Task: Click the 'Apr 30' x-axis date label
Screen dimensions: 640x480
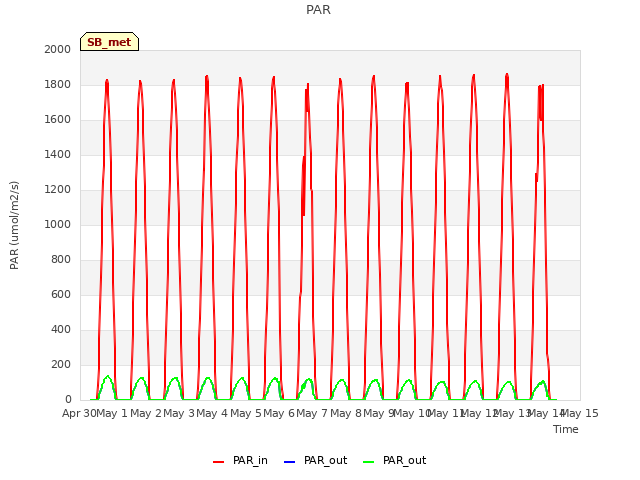Action: [x=79, y=413]
